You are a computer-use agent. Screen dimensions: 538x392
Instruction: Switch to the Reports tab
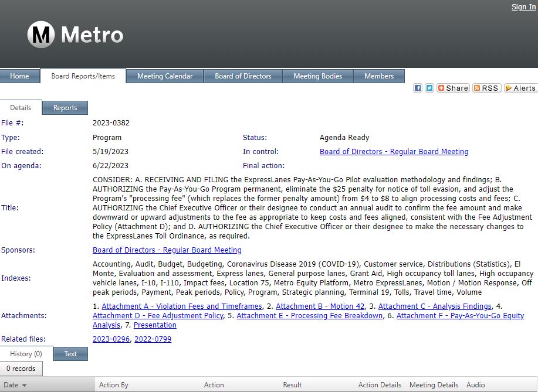(x=65, y=108)
